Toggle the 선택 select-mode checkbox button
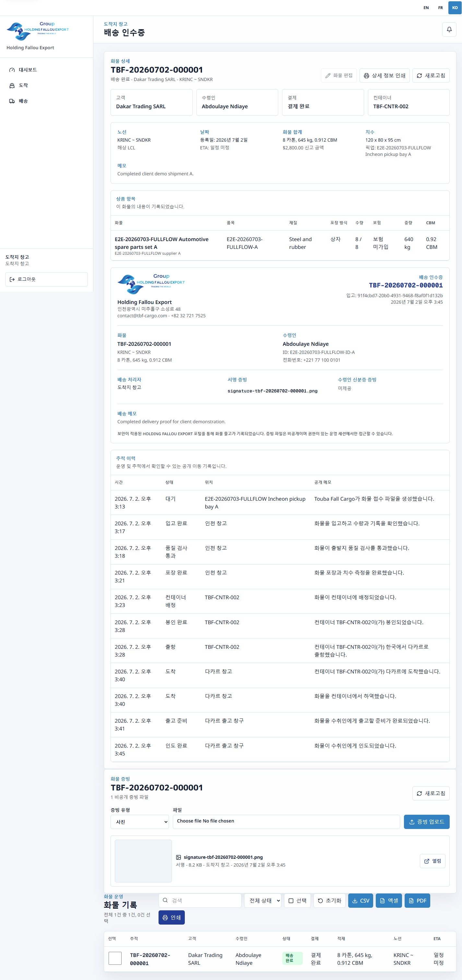The height and width of the screenshot is (980, 462). pos(297,901)
